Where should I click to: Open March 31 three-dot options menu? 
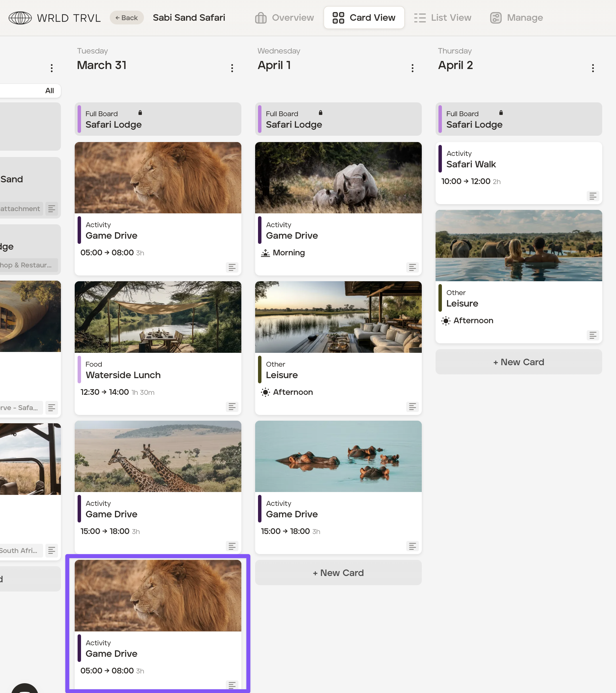point(232,68)
